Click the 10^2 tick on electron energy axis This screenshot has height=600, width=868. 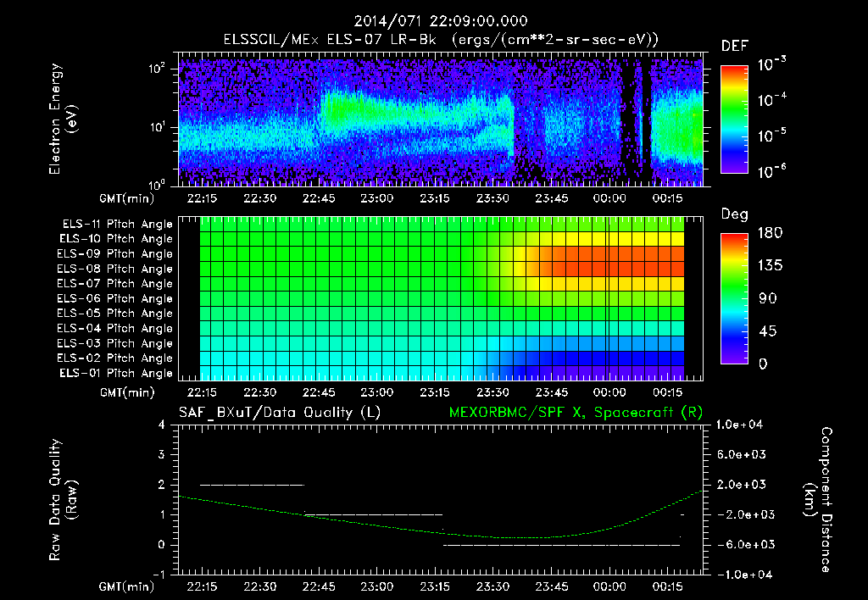(x=157, y=69)
